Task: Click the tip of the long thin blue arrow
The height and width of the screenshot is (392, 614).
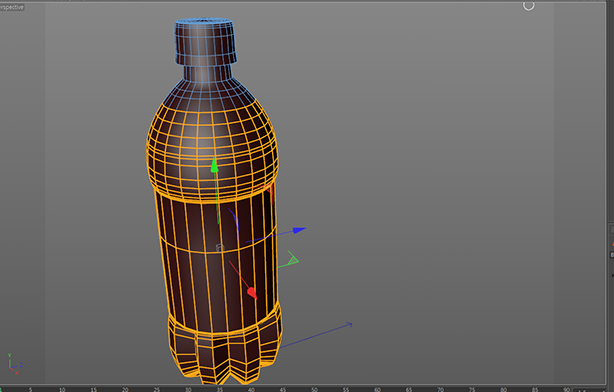Action: click(349, 325)
